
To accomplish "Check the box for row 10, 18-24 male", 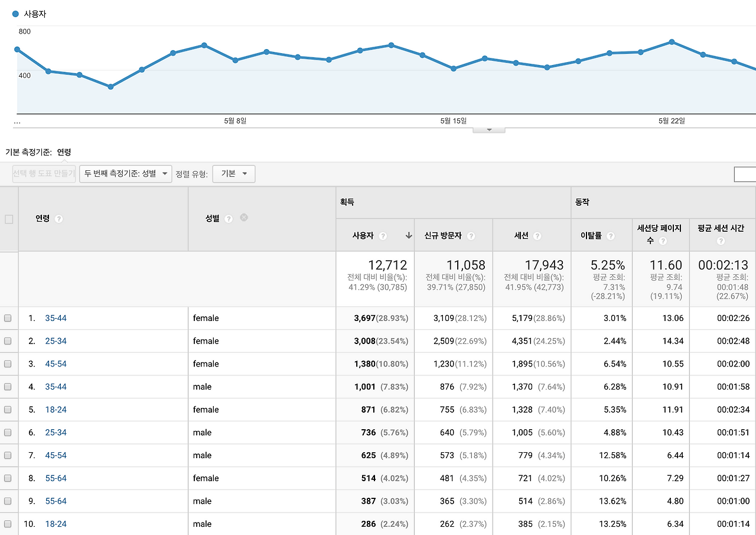I will click(8, 524).
